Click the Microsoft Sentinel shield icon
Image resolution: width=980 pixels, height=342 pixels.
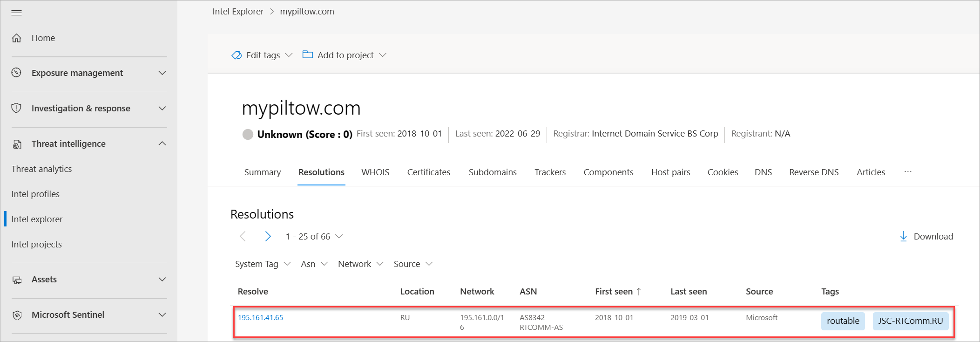[x=17, y=315]
